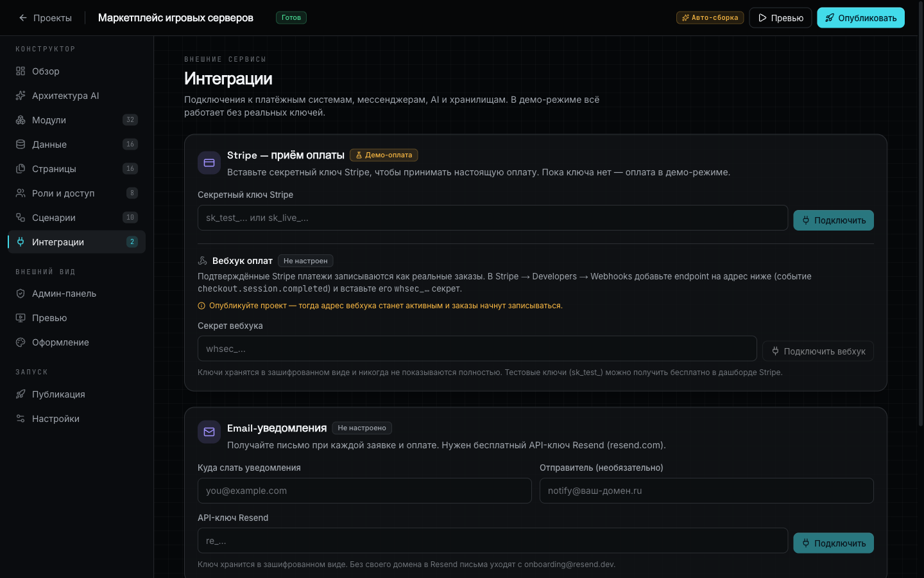Viewport: 924px width, 578px height.
Task: Click the Сценарии workflow icon
Action: click(x=21, y=218)
